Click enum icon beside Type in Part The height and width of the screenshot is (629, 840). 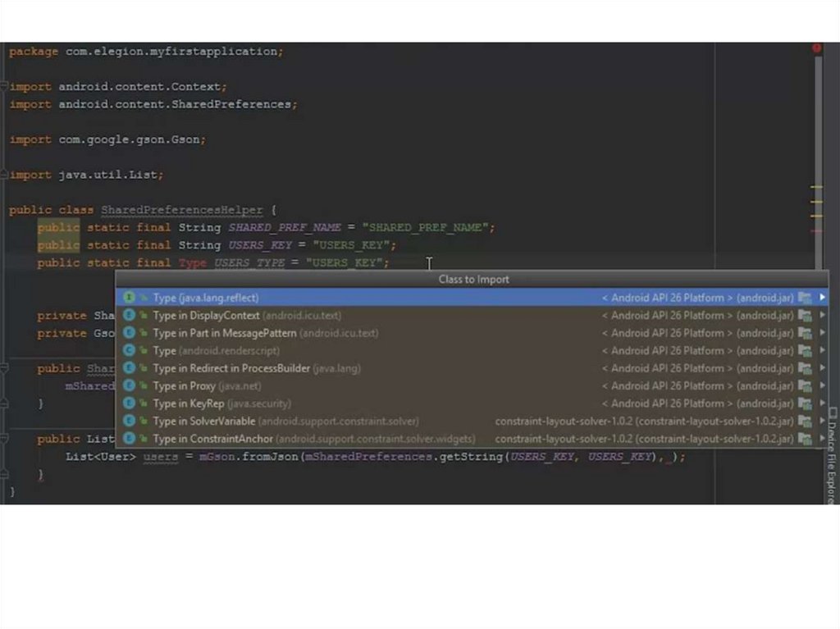click(x=129, y=333)
